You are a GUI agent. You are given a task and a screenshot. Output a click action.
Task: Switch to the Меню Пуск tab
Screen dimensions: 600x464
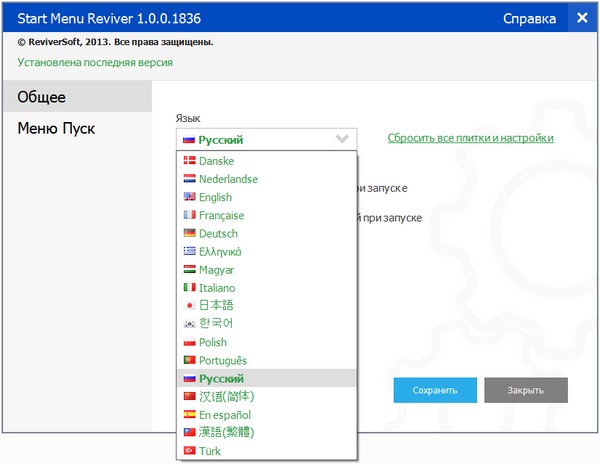pyautogui.click(x=58, y=128)
